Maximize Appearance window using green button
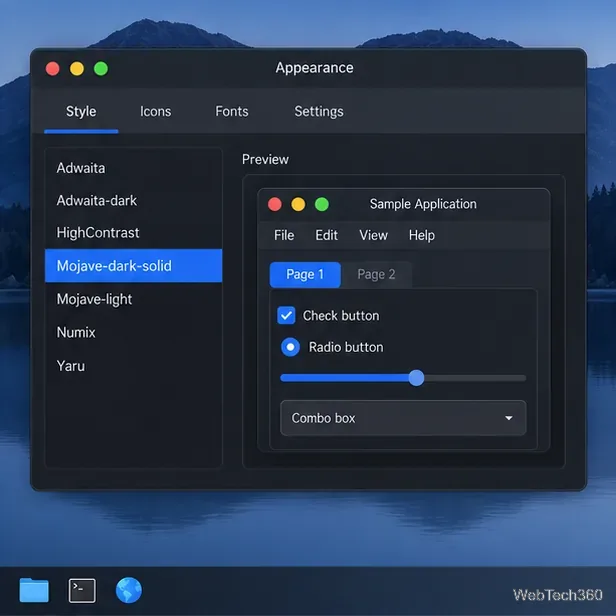 pyautogui.click(x=101, y=68)
